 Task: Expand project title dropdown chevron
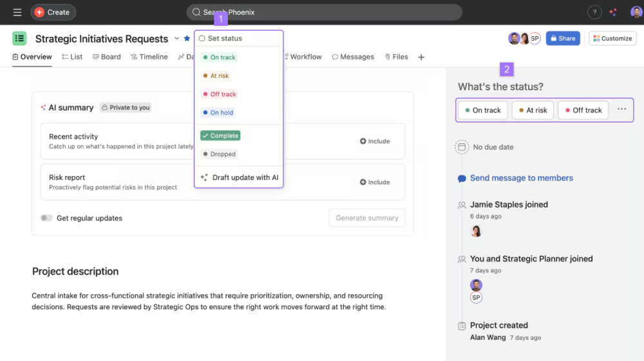point(176,39)
